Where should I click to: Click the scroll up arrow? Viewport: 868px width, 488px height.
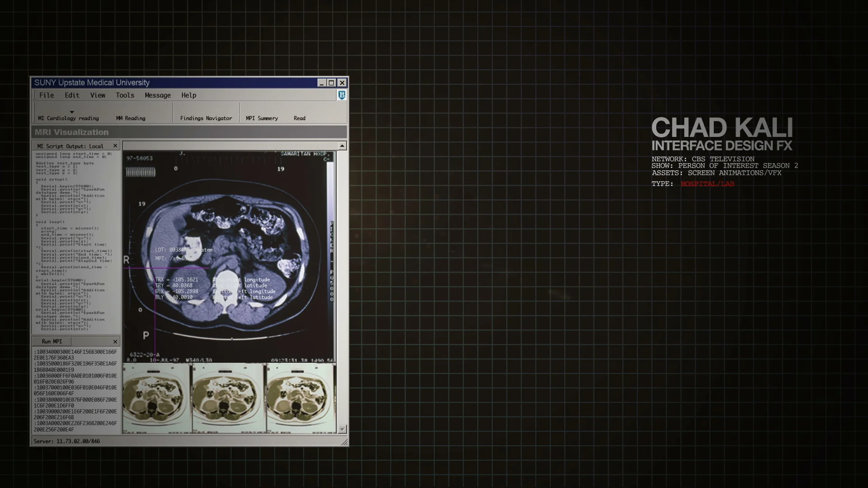click(x=342, y=145)
